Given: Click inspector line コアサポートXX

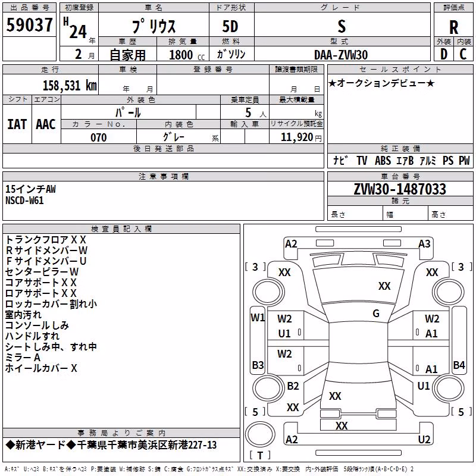Looking at the screenshot, I should tap(40, 283).
